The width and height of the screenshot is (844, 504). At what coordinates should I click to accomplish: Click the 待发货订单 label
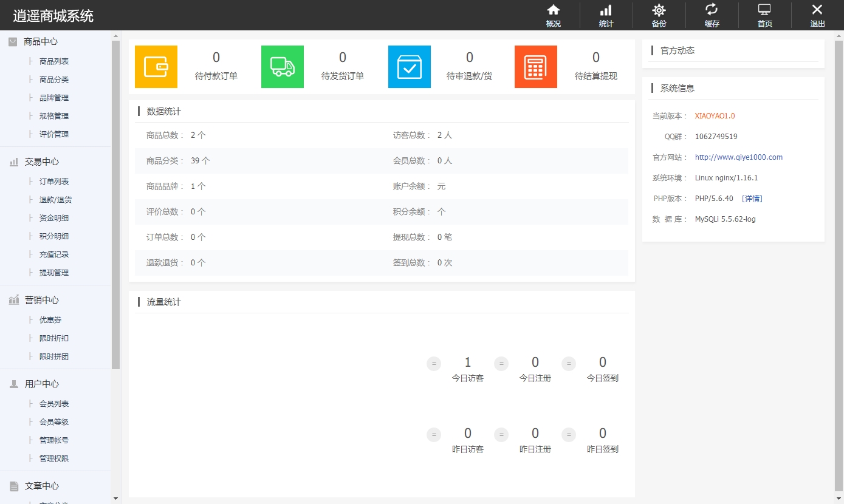pos(343,76)
